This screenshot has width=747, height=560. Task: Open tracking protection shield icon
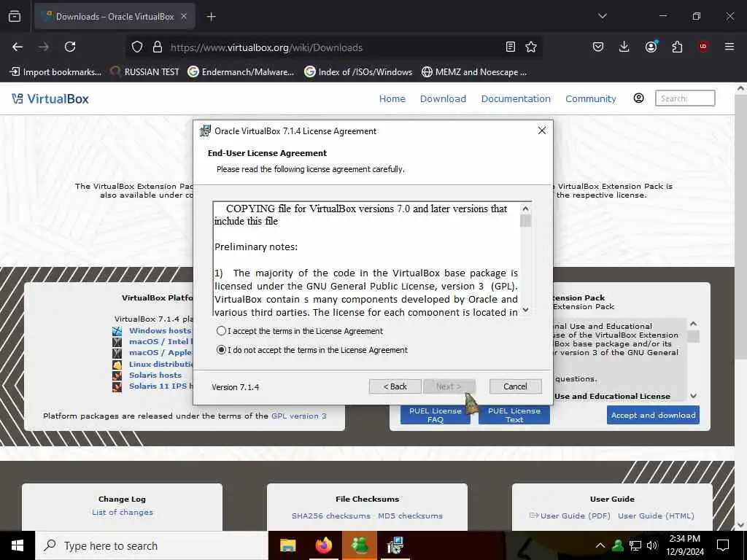click(x=137, y=47)
